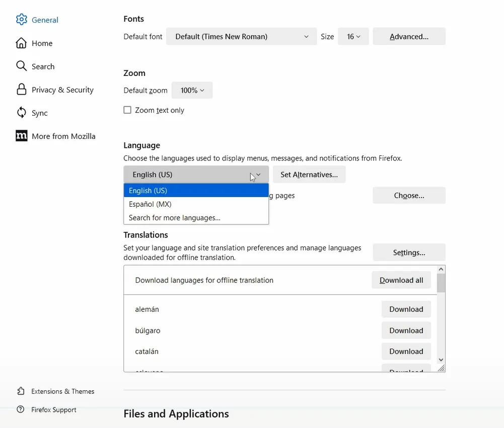Open the General settings section
Screen dimensions: 504x428
[45, 20]
